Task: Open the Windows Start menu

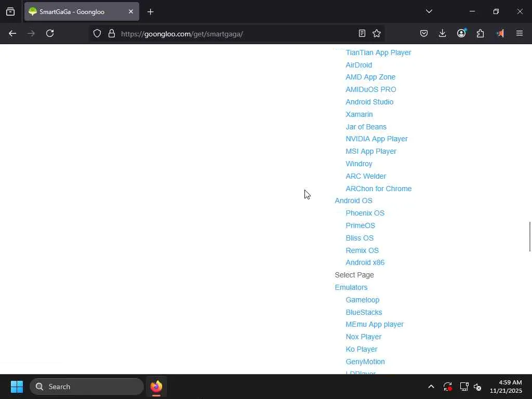Action: [17, 387]
